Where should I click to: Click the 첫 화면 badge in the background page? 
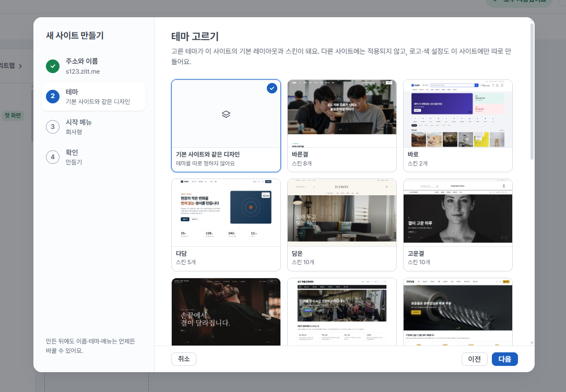tap(13, 115)
